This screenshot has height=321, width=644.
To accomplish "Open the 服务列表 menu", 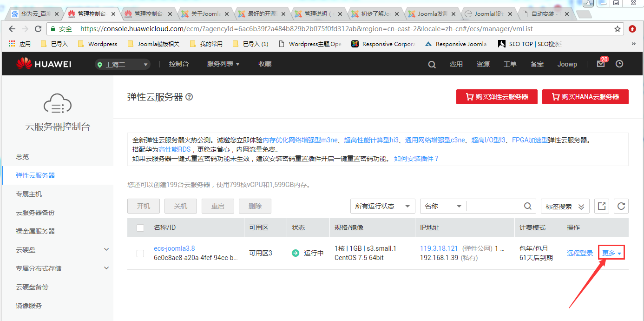I will pyautogui.click(x=223, y=64).
